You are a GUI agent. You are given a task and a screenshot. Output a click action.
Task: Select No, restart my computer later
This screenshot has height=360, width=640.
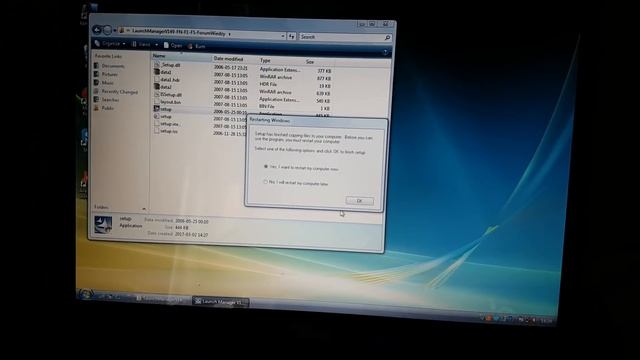coord(296,183)
